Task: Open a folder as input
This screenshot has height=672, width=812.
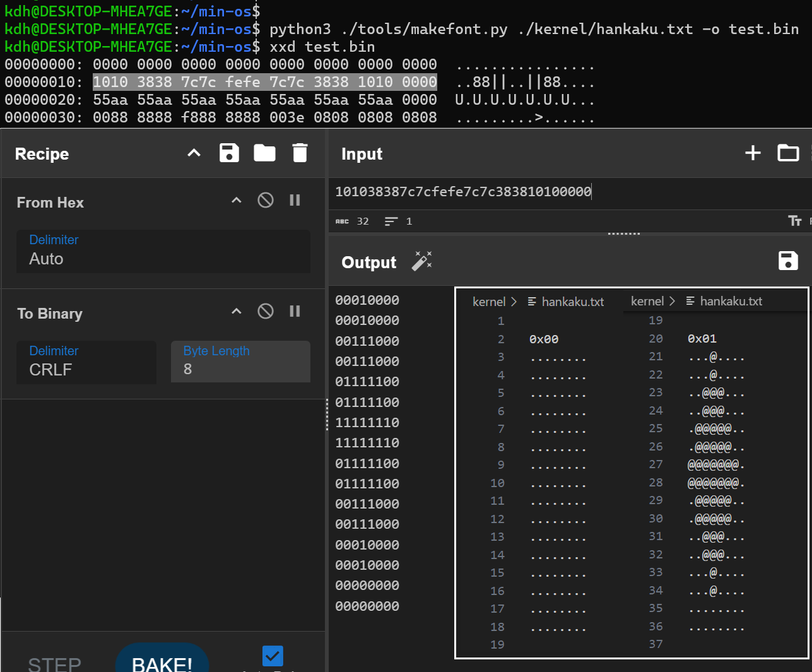Action: 788,153
